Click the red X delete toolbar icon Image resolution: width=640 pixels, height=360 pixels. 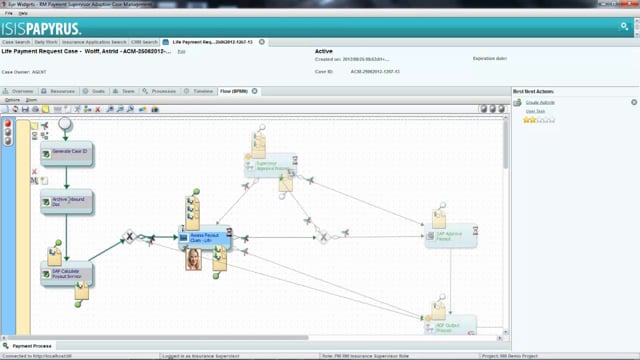98,109
